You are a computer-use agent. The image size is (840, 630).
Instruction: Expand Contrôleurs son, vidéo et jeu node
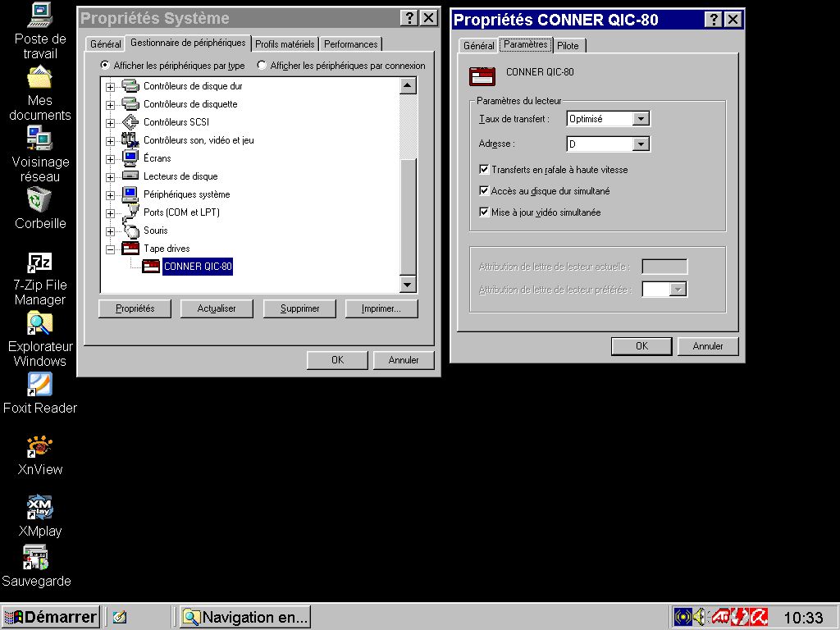(x=110, y=141)
